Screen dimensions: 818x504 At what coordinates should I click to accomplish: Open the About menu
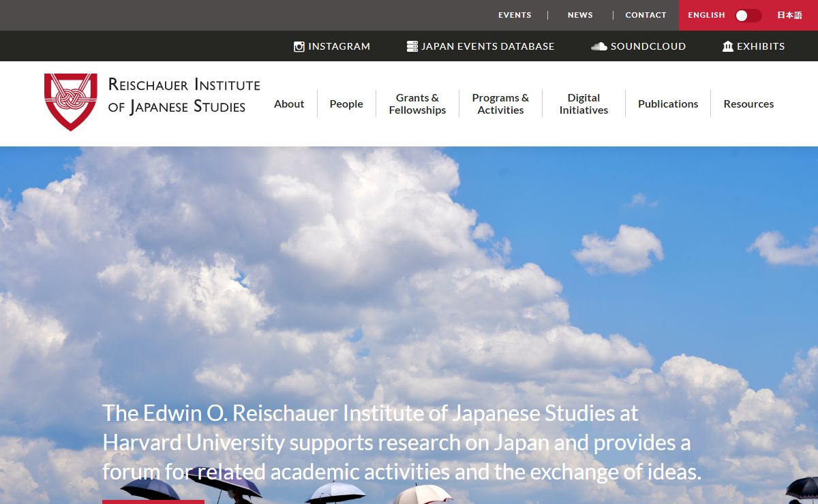pyautogui.click(x=289, y=104)
